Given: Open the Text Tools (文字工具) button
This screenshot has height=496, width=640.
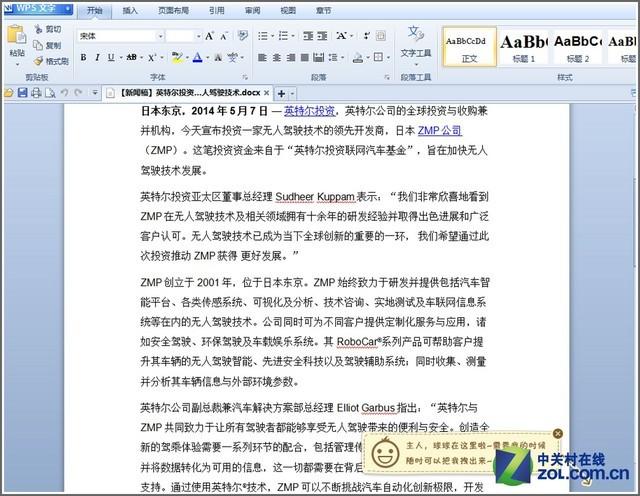Looking at the screenshot, I should [416, 44].
